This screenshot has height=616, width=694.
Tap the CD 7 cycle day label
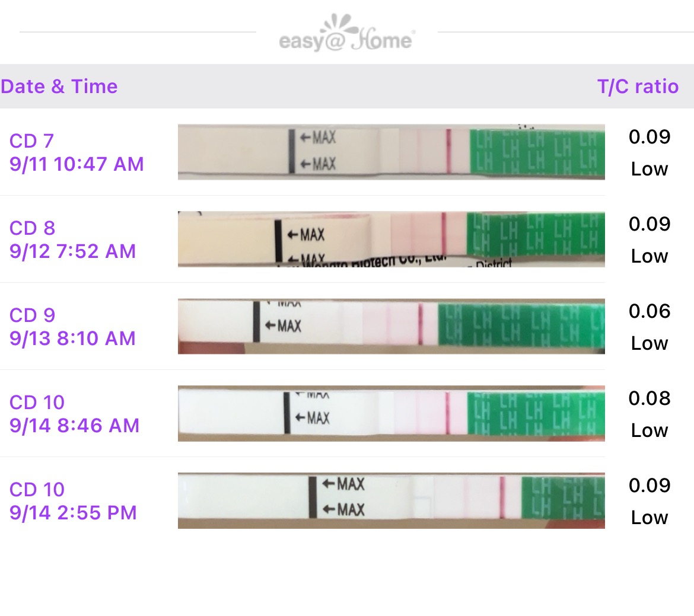pyautogui.click(x=32, y=141)
